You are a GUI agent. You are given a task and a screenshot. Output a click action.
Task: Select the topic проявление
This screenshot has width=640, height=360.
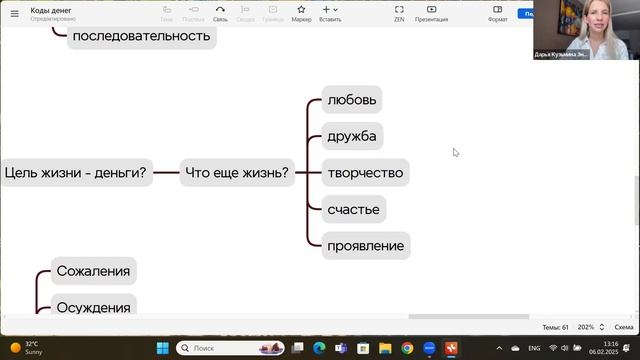(366, 246)
